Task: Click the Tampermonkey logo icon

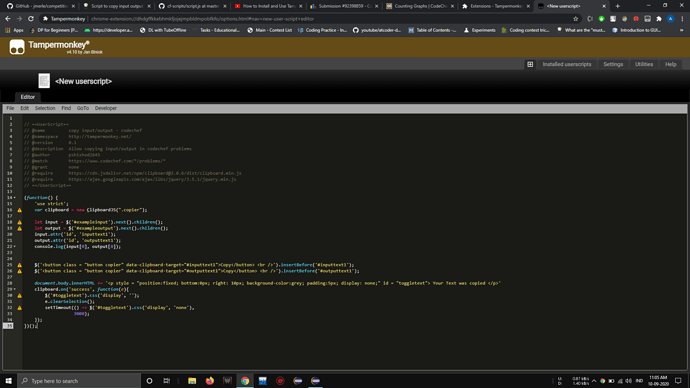Action: point(17,47)
